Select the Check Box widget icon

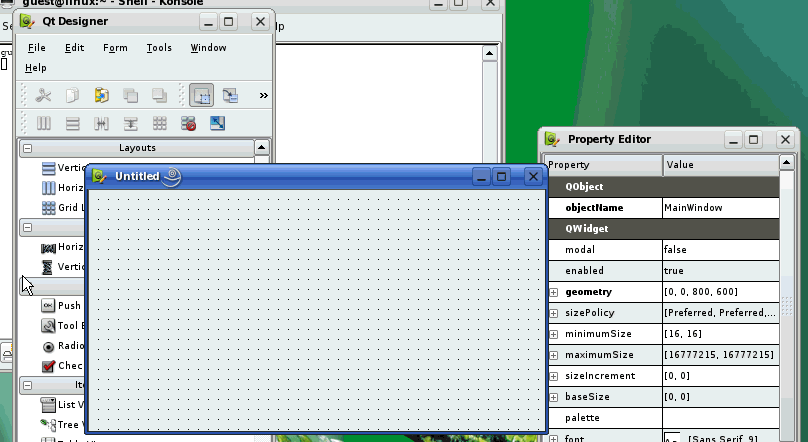(48, 366)
